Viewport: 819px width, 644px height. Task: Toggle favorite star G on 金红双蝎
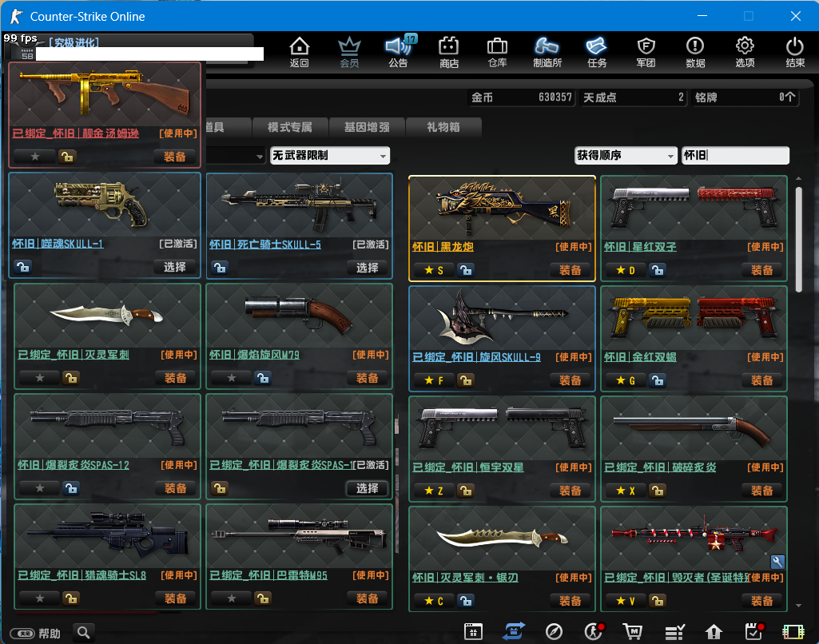[x=625, y=380]
